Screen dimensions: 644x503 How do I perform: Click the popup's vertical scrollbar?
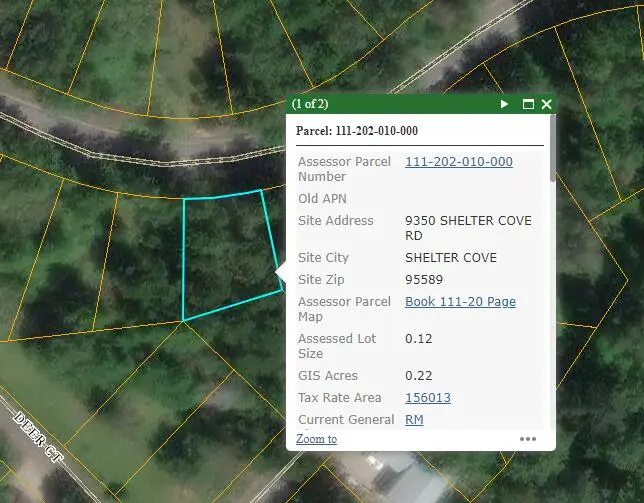click(553, 160)
